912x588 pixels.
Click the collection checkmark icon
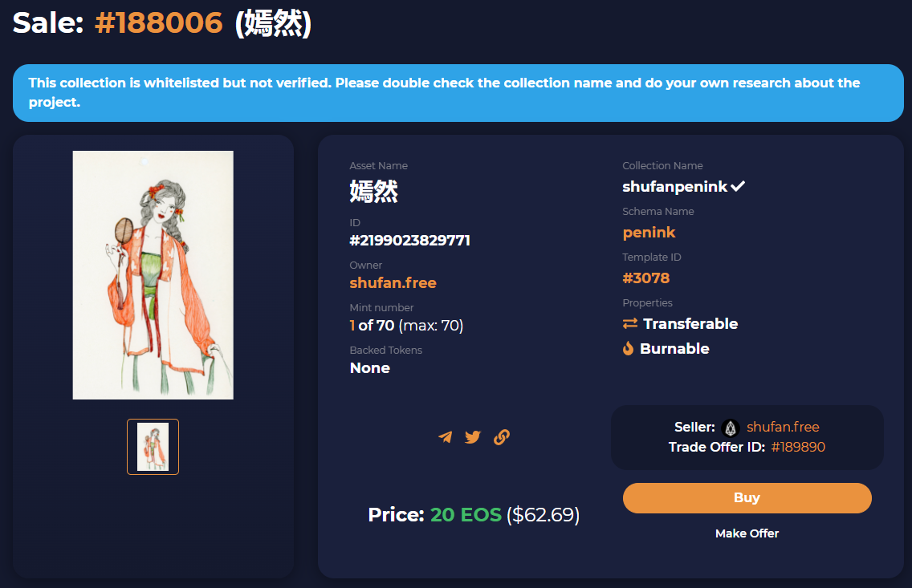(x=738, y=187)
